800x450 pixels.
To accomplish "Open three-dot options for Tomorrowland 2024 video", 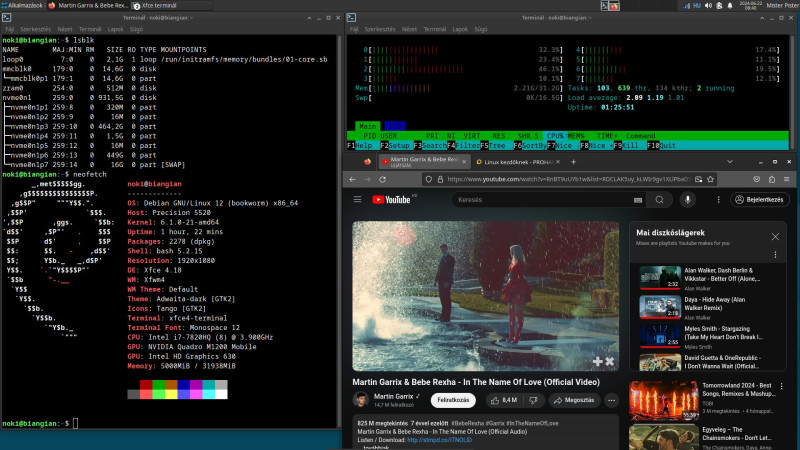I will tap(781, 387).
